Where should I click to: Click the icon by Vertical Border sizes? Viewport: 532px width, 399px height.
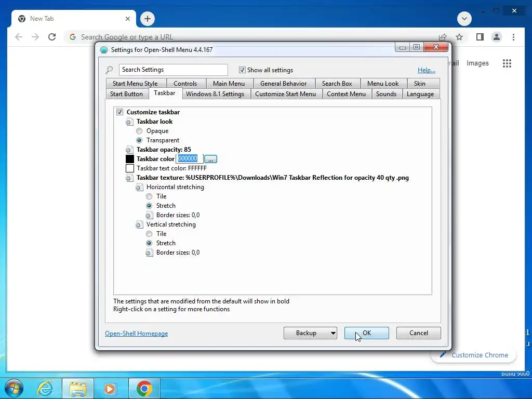(x=149, y=253)
